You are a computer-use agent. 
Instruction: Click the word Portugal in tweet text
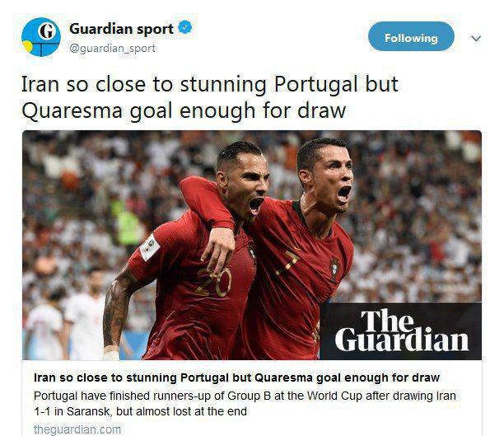315,84
